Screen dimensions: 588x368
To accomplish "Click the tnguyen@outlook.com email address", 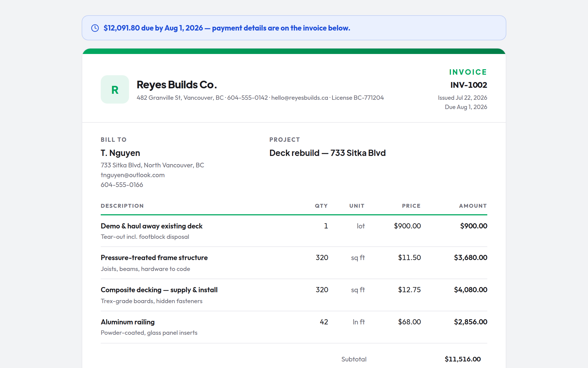I will (x=133, y=175).
